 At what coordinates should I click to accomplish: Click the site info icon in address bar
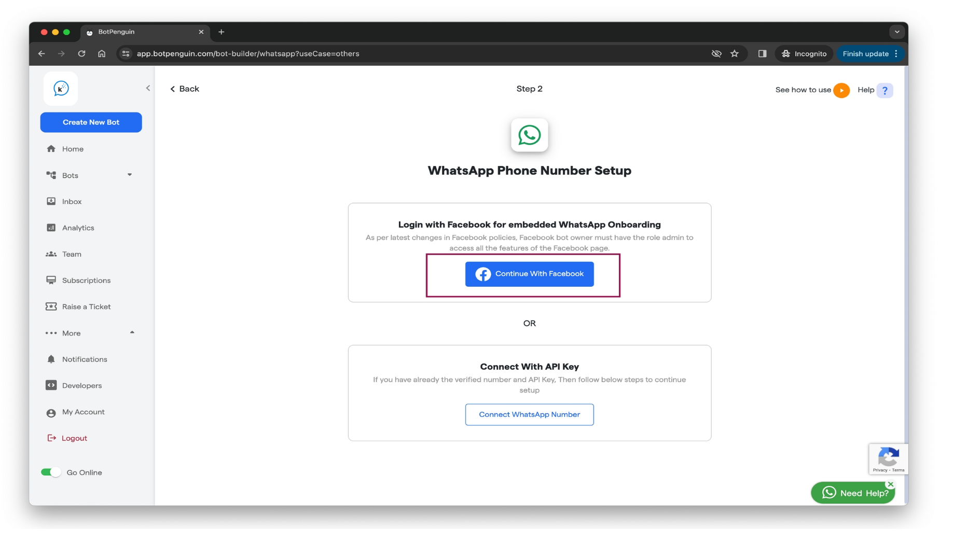(x=126, y=53)
